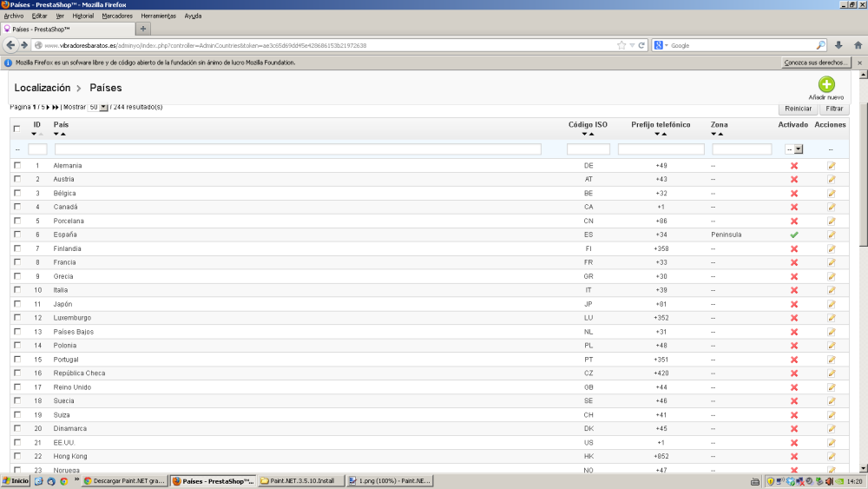The width and height of the screenshot is (868, 489).
Task: Click the Reiniciar button
Action: pyautogui.click(x=798, y=109)
